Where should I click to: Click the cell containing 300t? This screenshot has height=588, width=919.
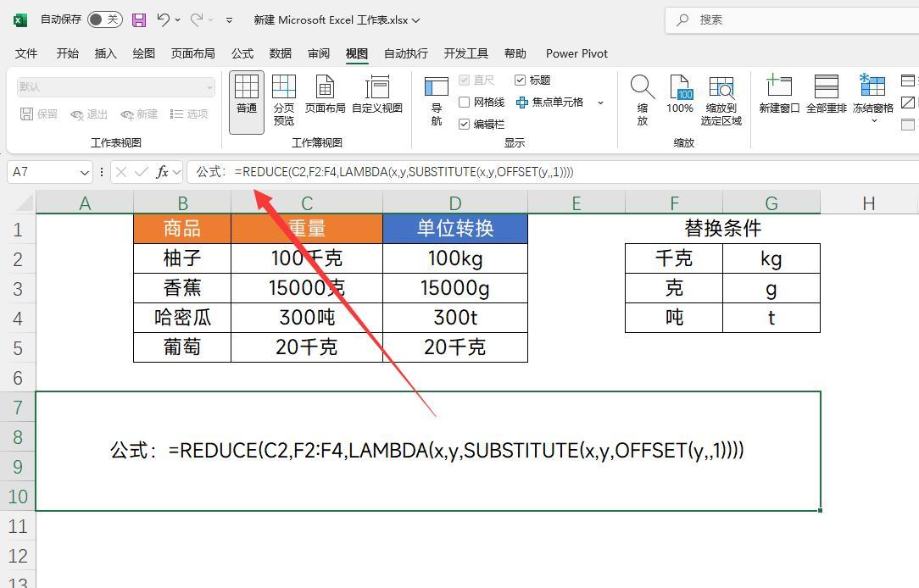[455, 318]
